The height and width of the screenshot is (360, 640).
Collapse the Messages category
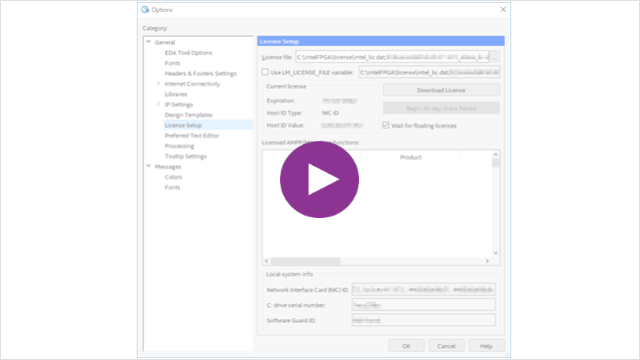149,166
